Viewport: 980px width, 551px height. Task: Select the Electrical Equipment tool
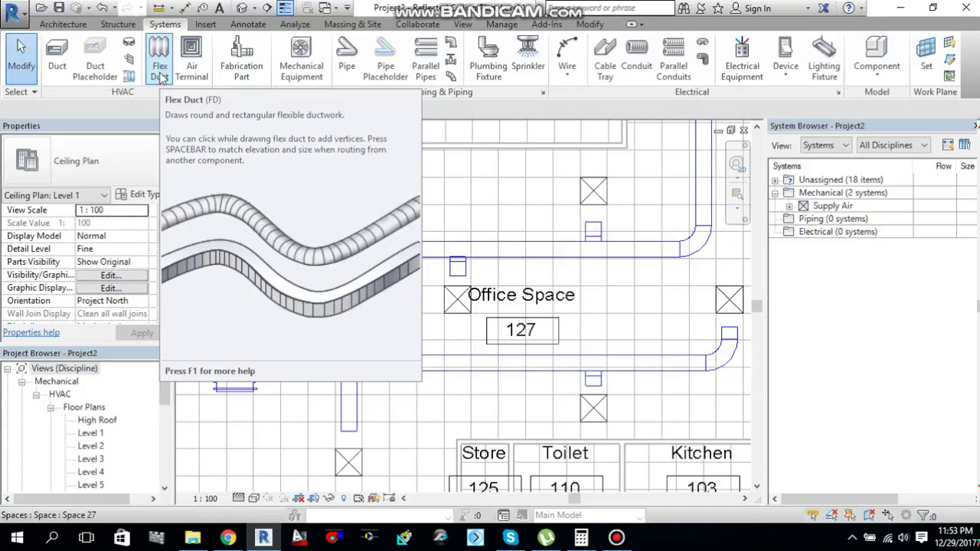(x=741, y=60)
